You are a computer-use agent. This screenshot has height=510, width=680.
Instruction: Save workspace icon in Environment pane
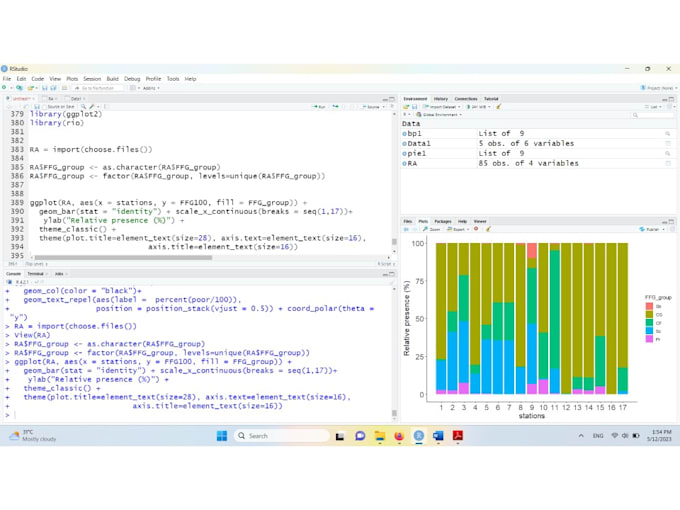point(415,107)
